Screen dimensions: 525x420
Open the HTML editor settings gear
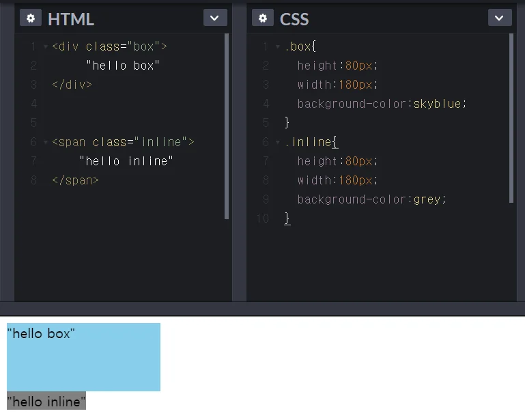click(x=30, y=18)
